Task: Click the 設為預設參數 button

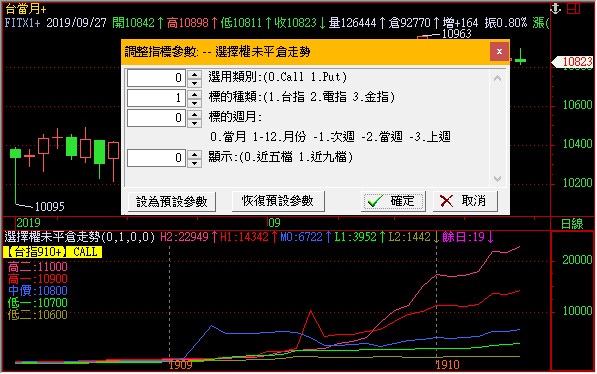Action: pyautogui.click(x=171, y=201)
